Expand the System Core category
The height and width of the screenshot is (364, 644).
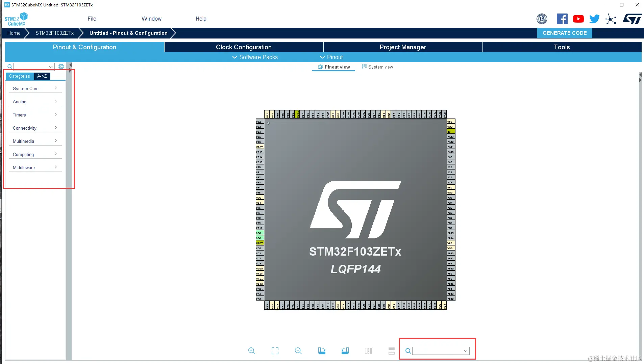click(x=35, y=88)
